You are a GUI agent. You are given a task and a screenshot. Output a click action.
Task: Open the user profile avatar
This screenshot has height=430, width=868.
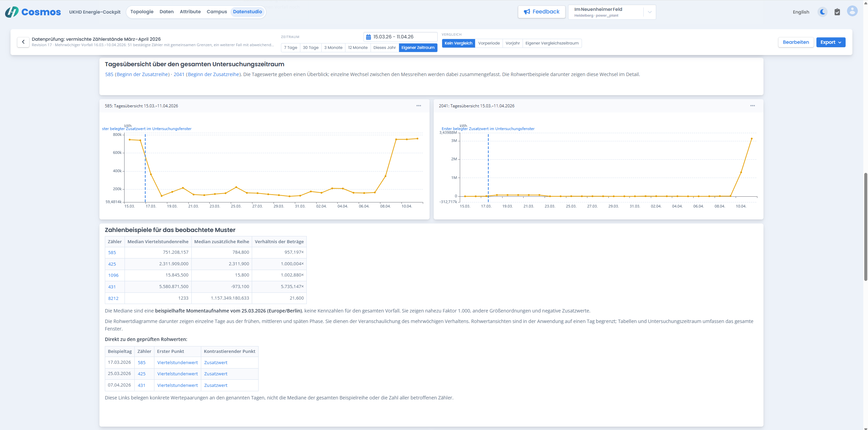point(852,11)
